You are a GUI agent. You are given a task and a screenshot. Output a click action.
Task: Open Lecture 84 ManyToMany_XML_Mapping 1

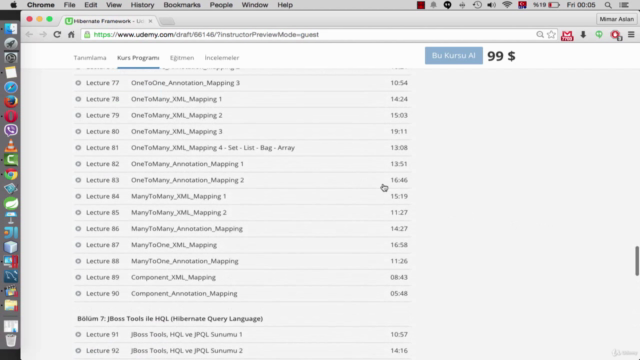pyautogui.click(x=242, y=196)
